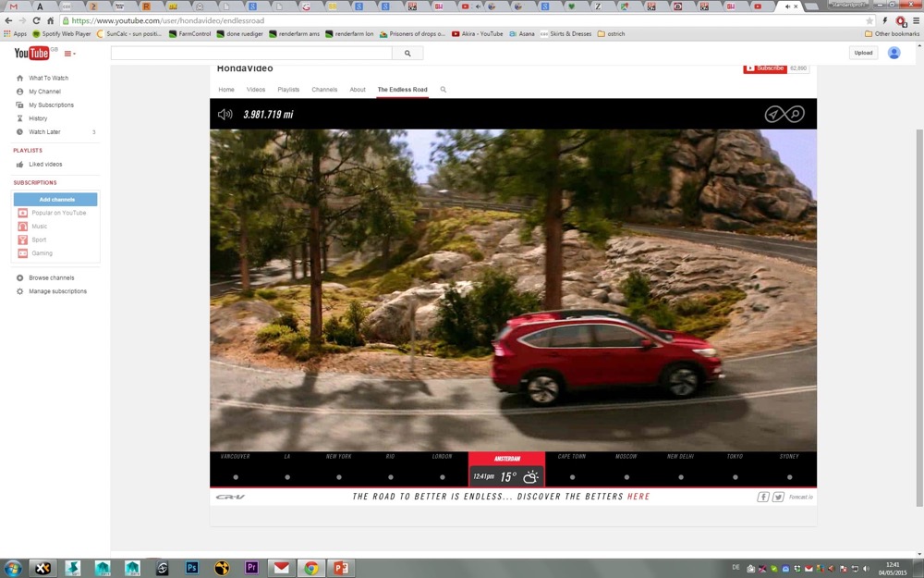Viewport: 924px width, 578px height.
Task: View watch History
Action: click(x=38, y=118)
